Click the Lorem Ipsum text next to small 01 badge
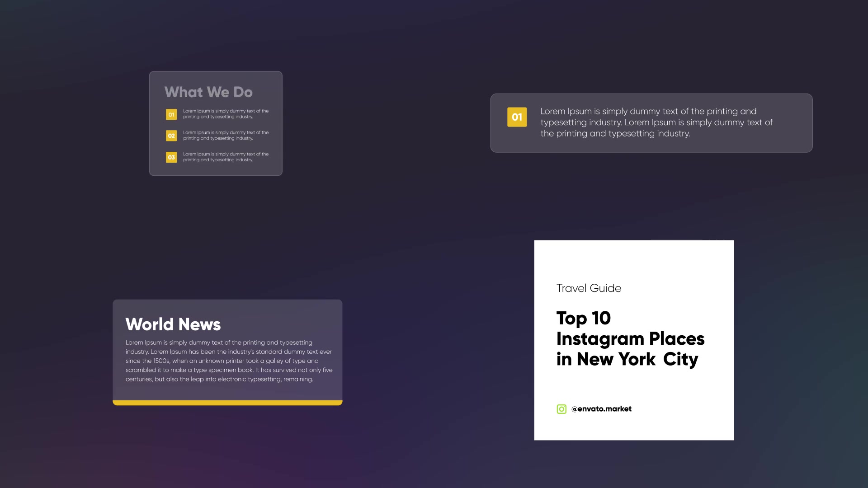The height and width of the screenshot is (488, 868). point(226,114)
